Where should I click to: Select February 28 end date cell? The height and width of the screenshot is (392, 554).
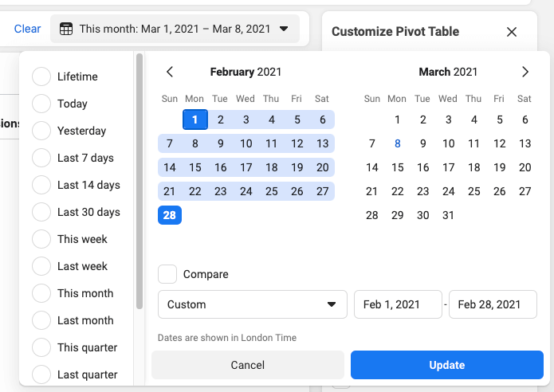coord(170,215)
